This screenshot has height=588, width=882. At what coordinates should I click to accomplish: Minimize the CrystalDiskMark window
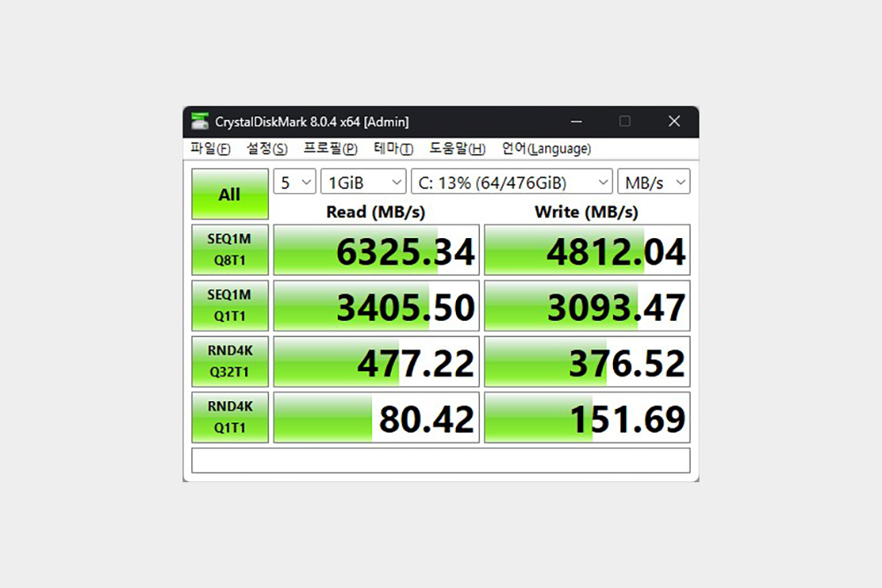[577, 122]
